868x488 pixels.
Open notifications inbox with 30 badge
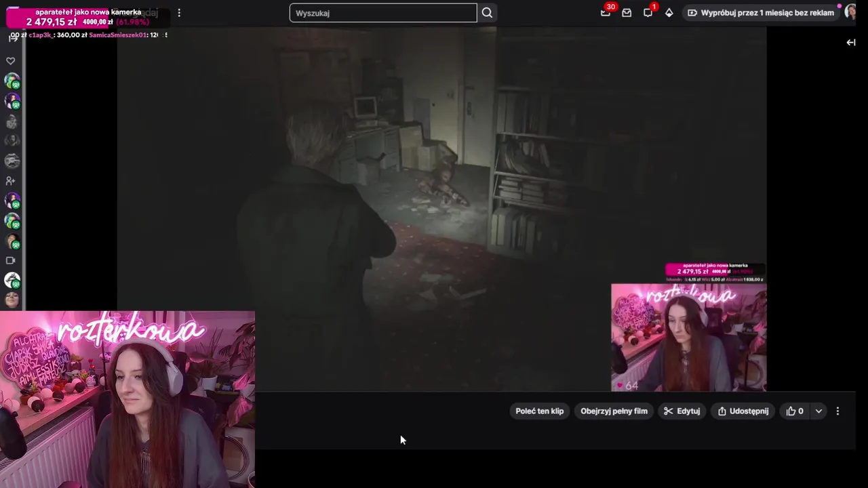[x=606, y=13]
